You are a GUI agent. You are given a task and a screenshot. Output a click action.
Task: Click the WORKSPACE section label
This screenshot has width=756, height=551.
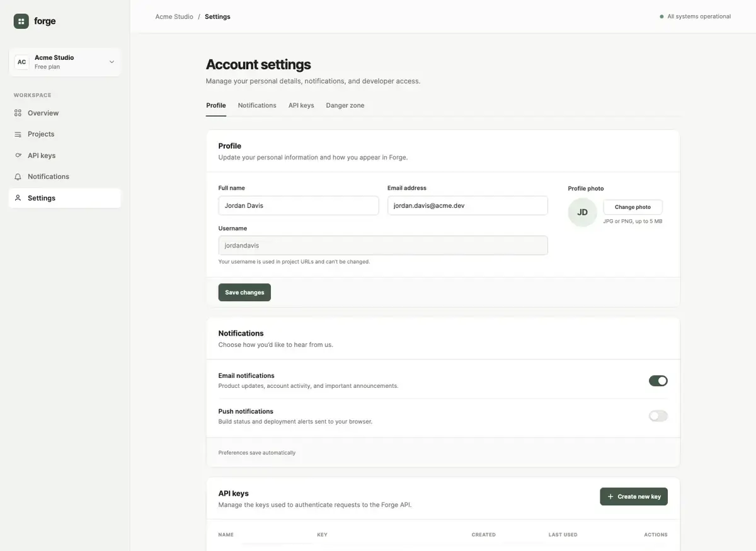[x=33, y=95]
